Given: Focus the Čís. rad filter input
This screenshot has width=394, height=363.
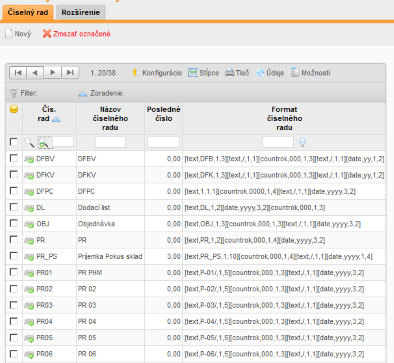Looking at the screenshot, I should (x=63, y=142).
